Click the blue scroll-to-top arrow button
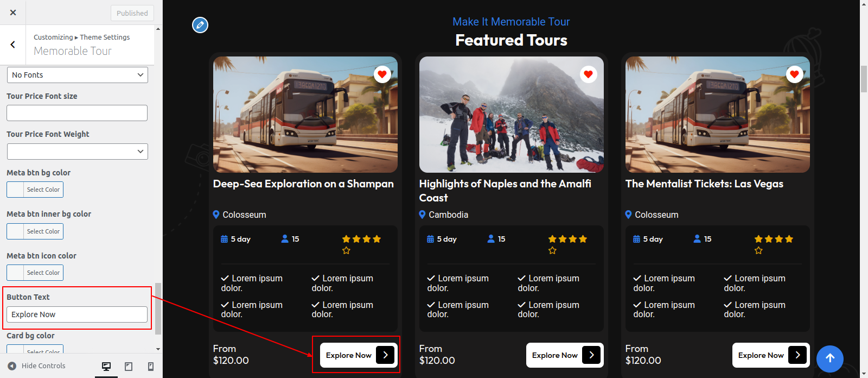The width and height of the screenshot is (868, 378). click(x=830, y=358)
